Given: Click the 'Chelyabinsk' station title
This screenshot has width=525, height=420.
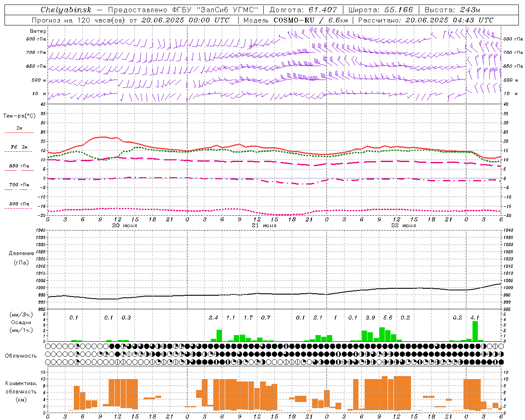Looking at the screenshot, I should pyautogui.click(x=66, y=10).
